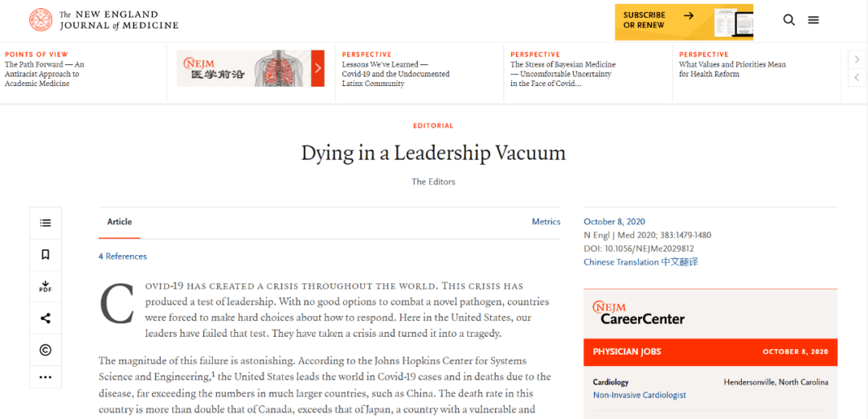Open the Chinese Translation link
Viewport: 868px width, 419px height.
tap(641, 262)
